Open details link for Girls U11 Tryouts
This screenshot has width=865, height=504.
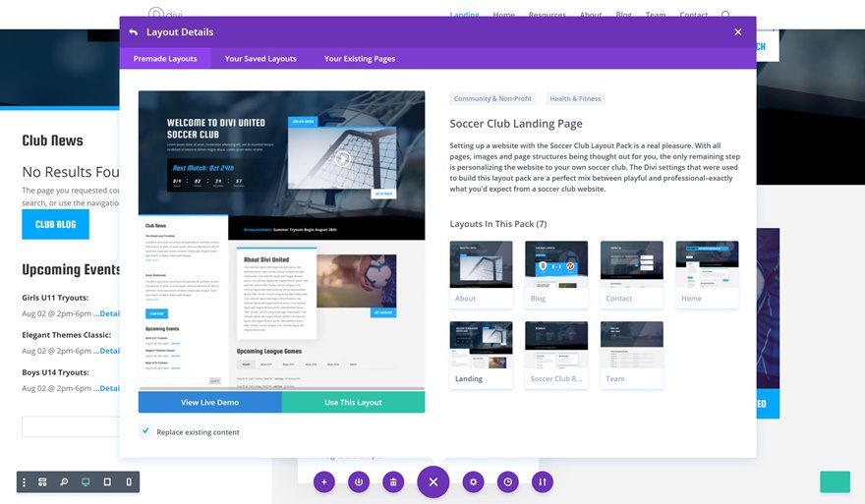coord(106,313)
